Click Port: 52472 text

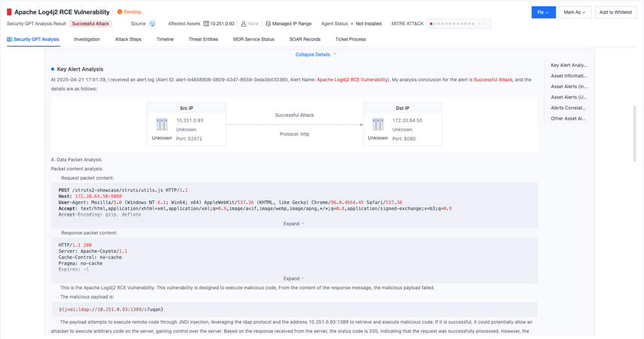190,139
